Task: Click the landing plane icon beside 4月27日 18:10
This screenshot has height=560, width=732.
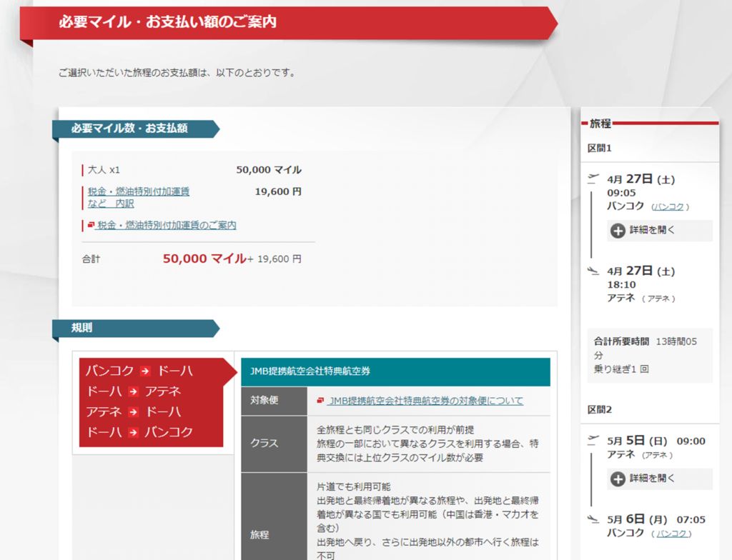Action: [x=592, y=270]
